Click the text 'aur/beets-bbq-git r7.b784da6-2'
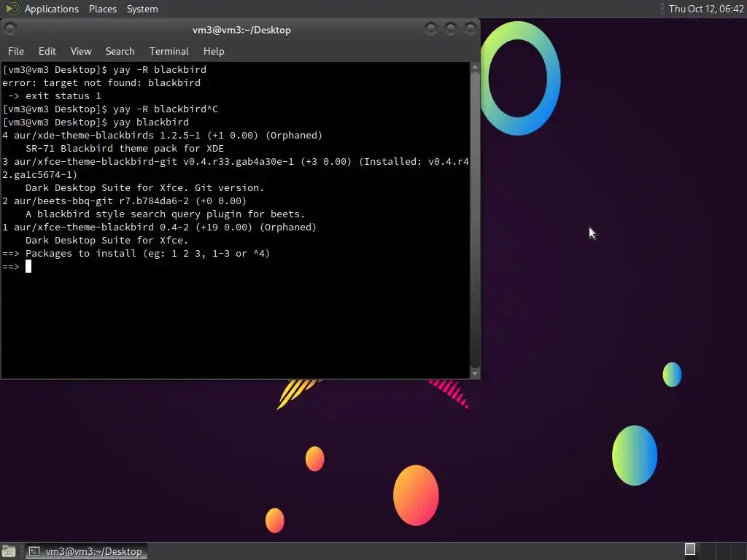 click(101, 201)
